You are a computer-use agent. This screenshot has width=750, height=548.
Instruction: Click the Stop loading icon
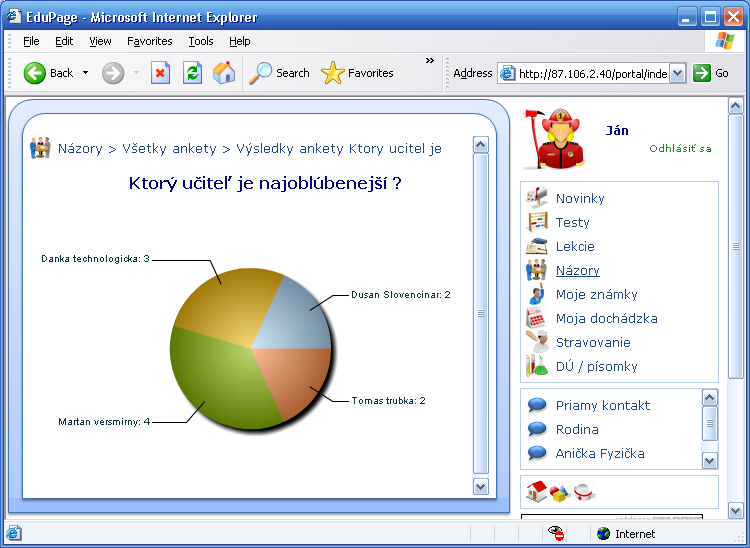pos(160,73)
